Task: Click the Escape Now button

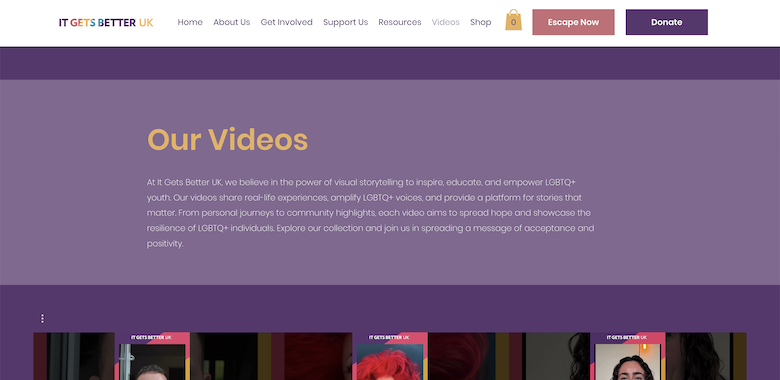Action: pos(574,22)
